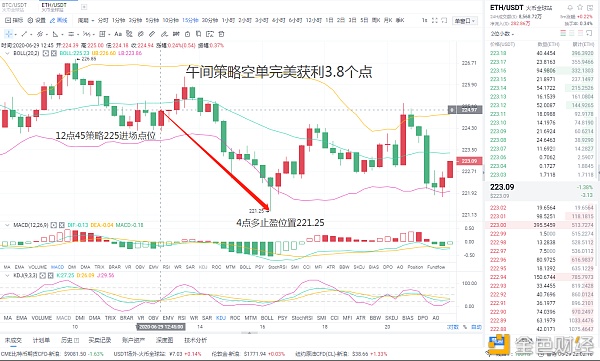The image size is (600, 361).
Task: Click the time axis label 2020-06-29 12:45
Action: pyautogui.click(x=161, y=327)
